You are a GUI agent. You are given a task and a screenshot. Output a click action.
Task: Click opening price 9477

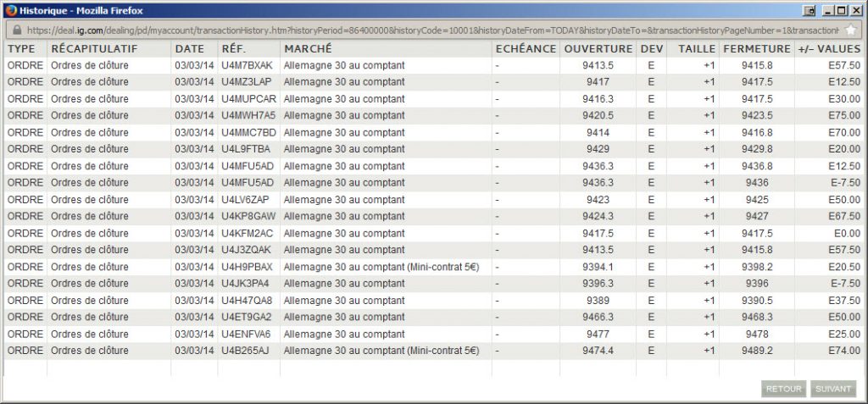pos(598,335)
